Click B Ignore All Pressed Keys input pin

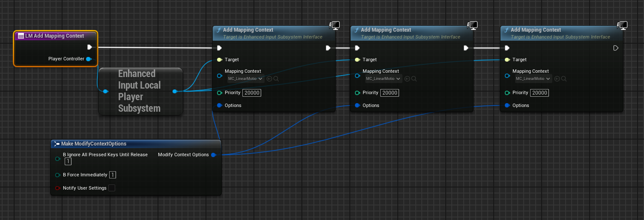[x=58, y=159]
